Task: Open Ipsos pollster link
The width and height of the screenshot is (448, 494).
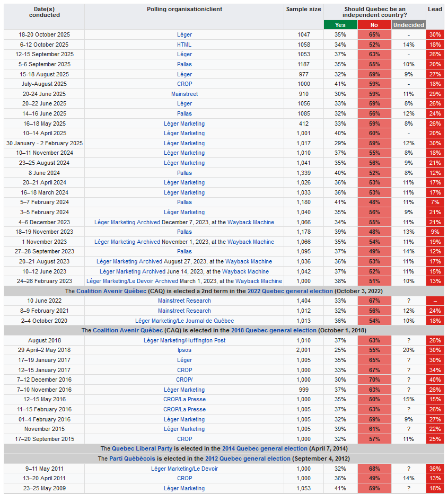Action: [185, 350]
